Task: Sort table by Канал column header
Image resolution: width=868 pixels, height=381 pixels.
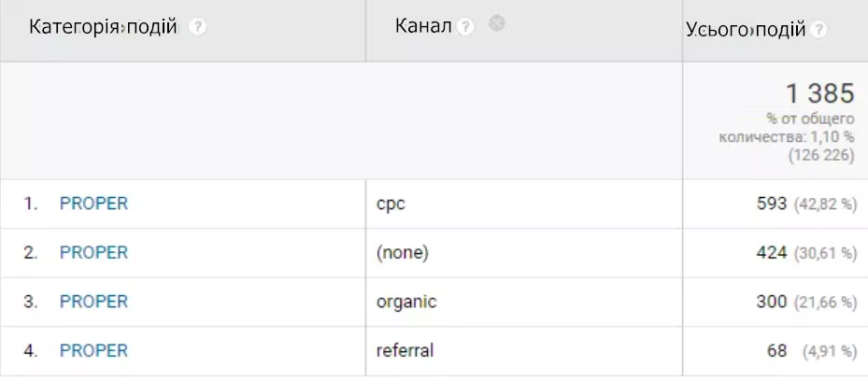Action: 423,26
